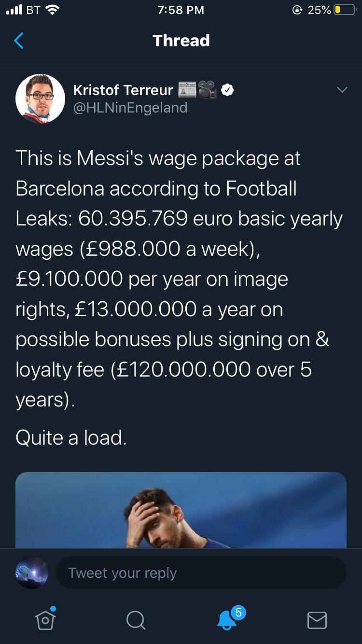This screenshot has width=362, height=644.
Task: Tap the tweet text about Messi's wages
Action: coord(179,280)
